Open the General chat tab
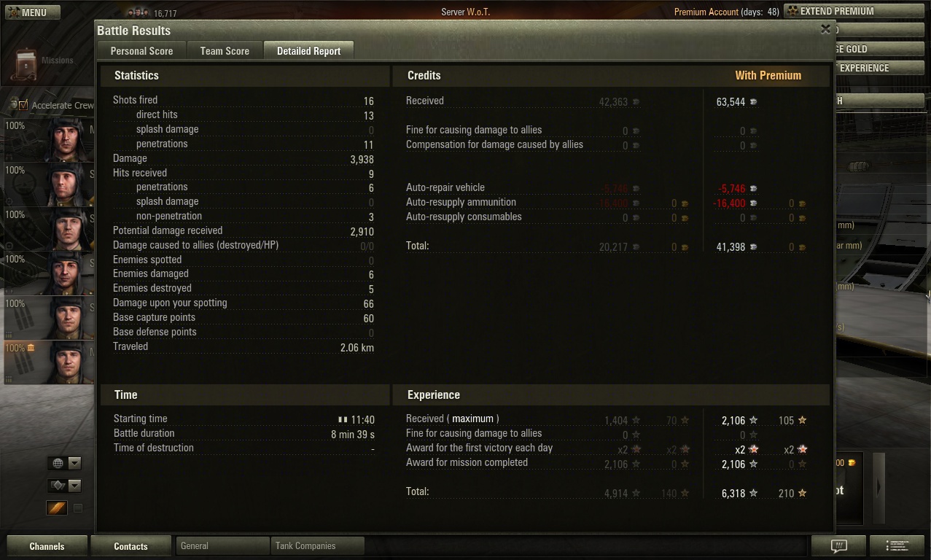The image size is (931, 560). (x=222, y=545)
